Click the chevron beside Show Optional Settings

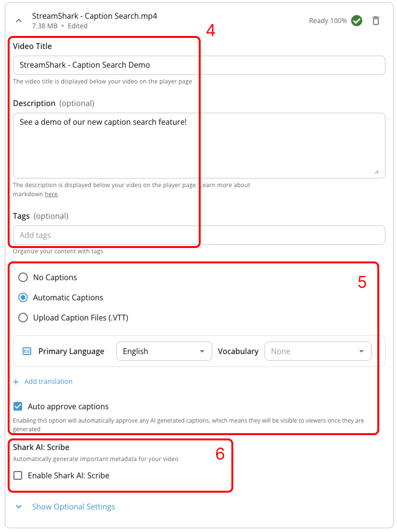pyautogui.click(x=19, y=507)
